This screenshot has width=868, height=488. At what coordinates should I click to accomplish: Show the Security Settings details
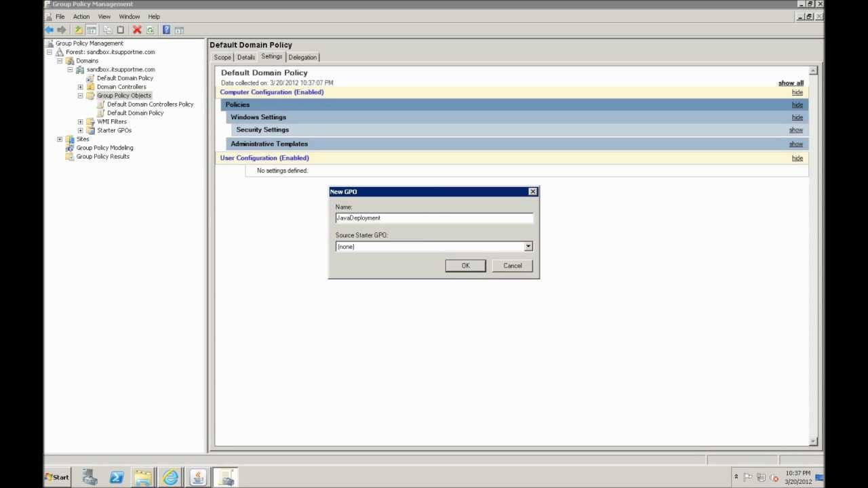tap(795, 129)
